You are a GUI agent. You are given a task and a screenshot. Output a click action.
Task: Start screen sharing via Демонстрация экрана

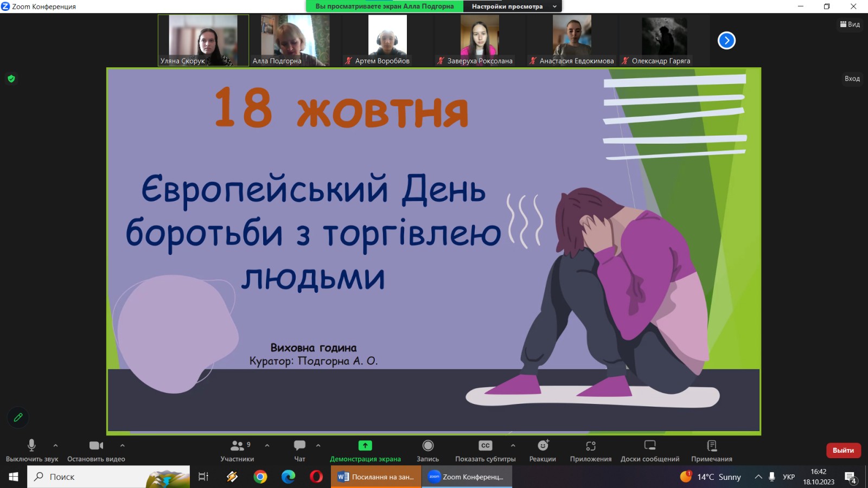365,450
